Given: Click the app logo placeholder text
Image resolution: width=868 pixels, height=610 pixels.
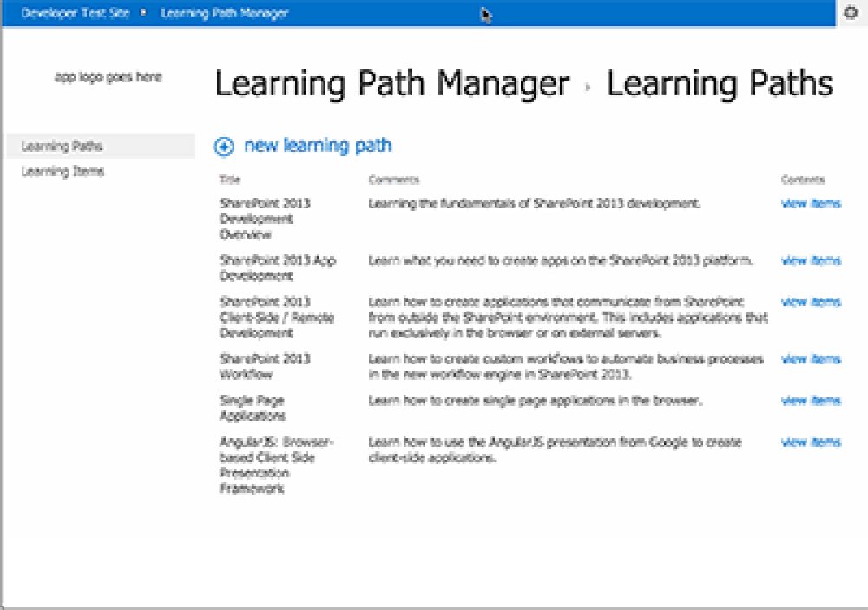Looking at the screenshot, I should 108,77.
